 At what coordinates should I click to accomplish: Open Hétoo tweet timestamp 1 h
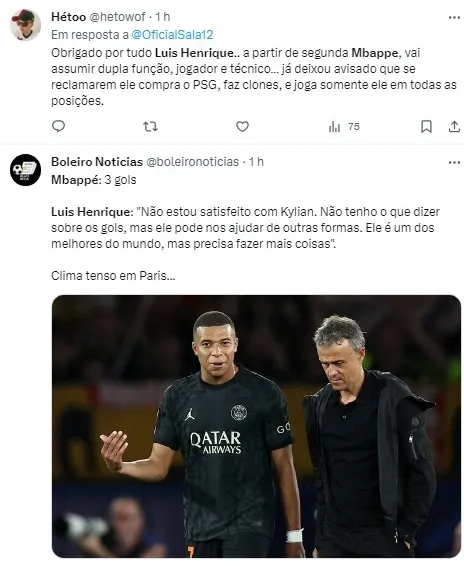click(162, 17)
